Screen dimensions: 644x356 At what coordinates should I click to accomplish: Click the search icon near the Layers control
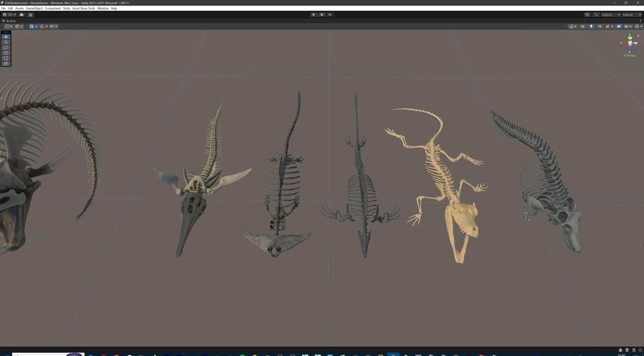[x=596, y=14]
